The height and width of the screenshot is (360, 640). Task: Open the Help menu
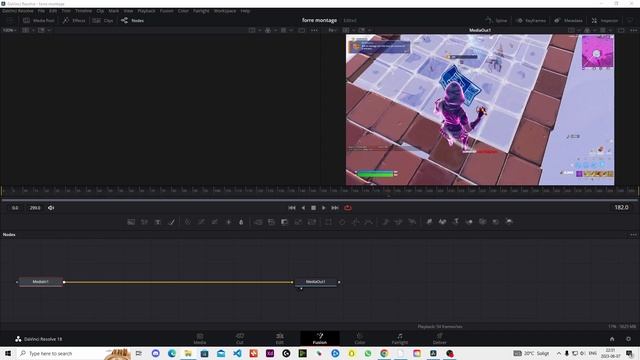tap(245, 11)
